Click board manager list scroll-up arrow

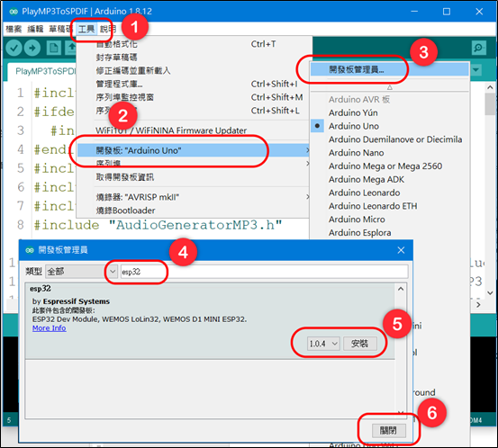(401, 289)
